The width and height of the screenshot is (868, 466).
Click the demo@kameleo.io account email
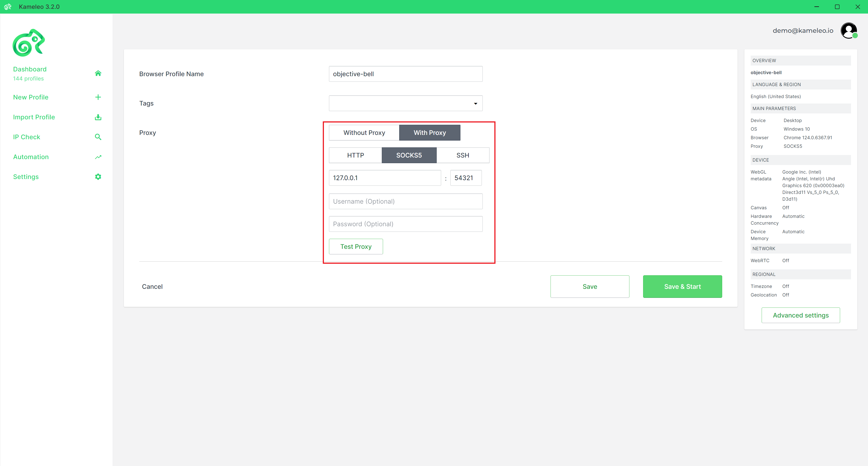[803, 31]
